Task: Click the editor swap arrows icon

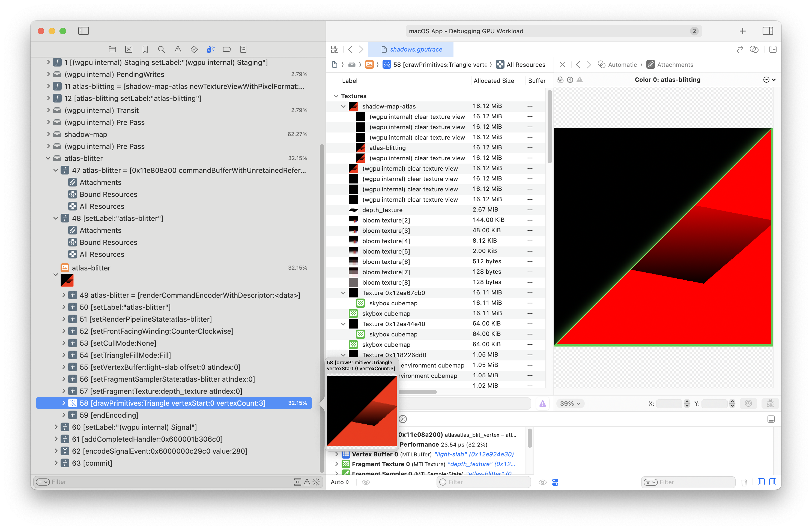Action: [x=740, y=49]
